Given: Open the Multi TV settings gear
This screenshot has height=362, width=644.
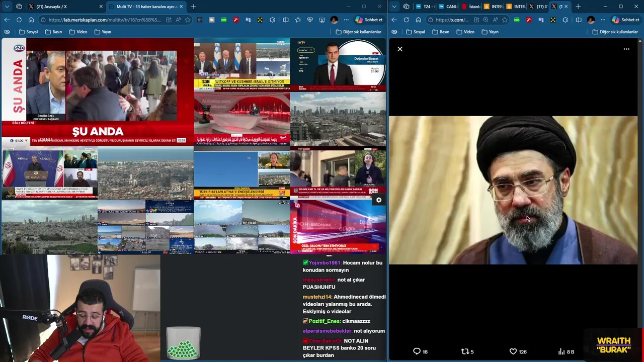Looking at the screenshot, I should click(x=379, y=200).
